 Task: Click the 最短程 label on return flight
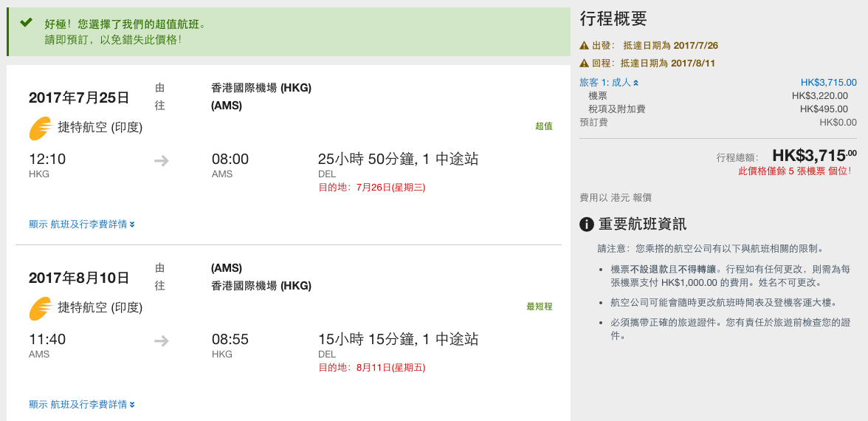[539, 307]
